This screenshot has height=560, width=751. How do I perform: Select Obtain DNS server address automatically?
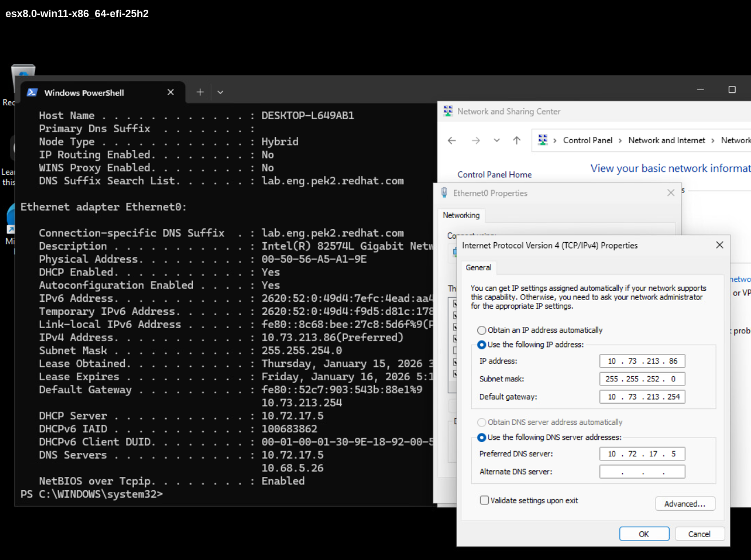click(x=550, y=423)
